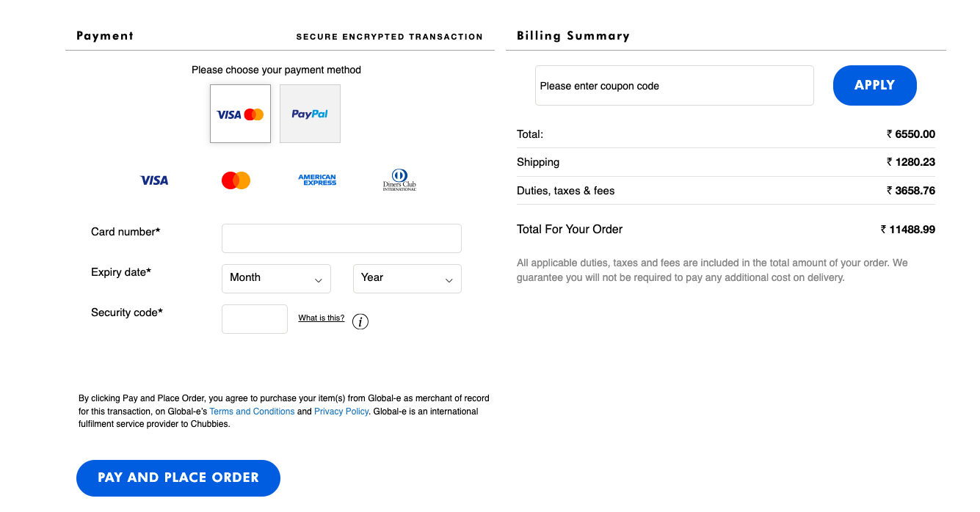Screen dimensions: 980x512
Task: Click the American Express logo
Action: 317,180
